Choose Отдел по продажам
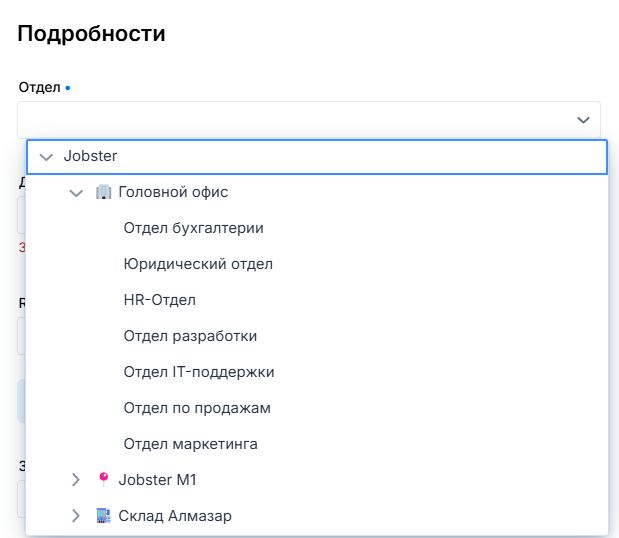The image size is (619, 538). 197,408
